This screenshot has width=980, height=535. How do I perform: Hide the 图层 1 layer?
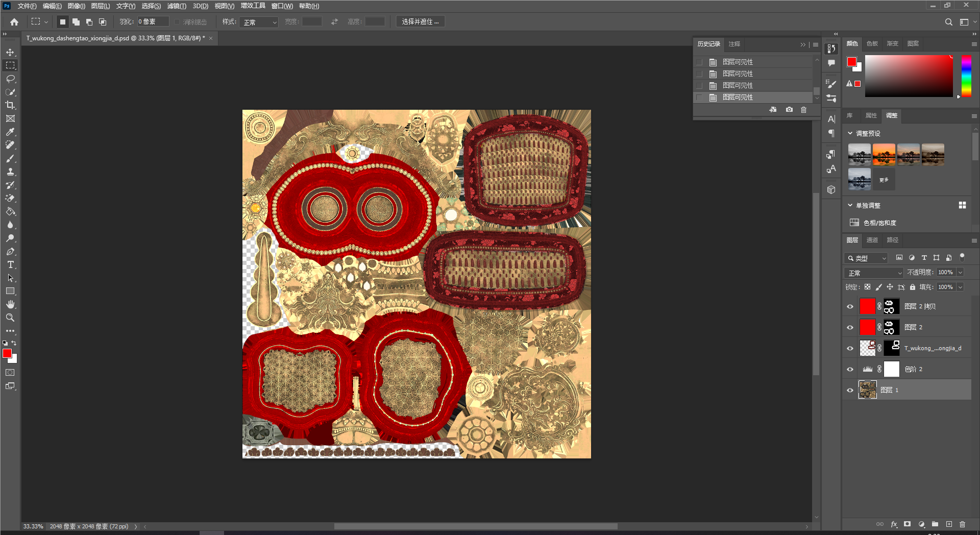[850, 390]
